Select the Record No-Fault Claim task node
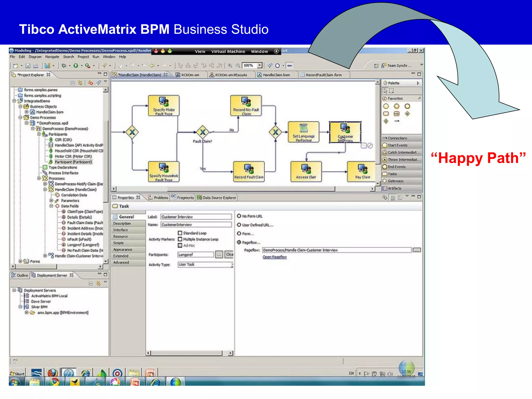 [246, 105]
